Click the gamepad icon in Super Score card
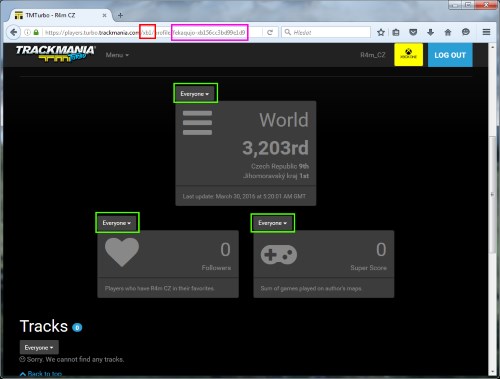 (x=279, y=255)
